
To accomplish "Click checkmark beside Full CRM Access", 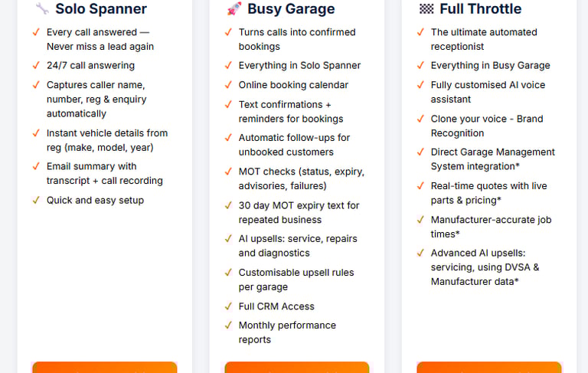I will [x=228, y=306].
